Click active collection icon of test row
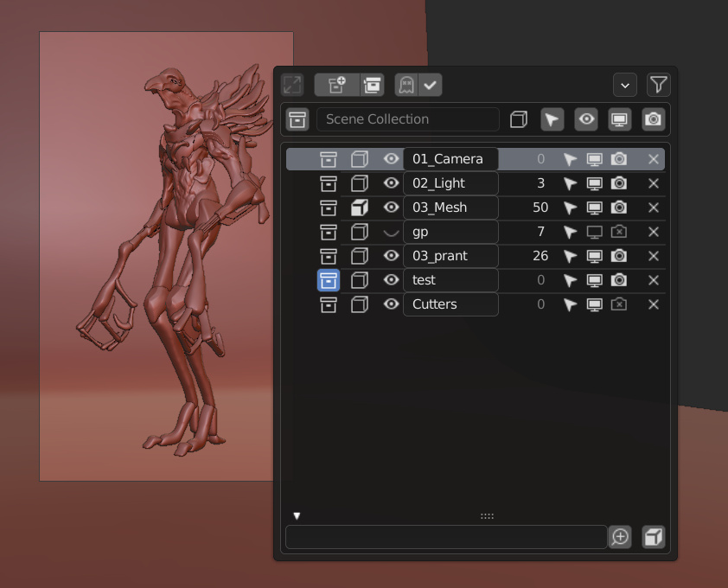Image resolution: width=728 pixels, height=588 pixels. [329, 280]
